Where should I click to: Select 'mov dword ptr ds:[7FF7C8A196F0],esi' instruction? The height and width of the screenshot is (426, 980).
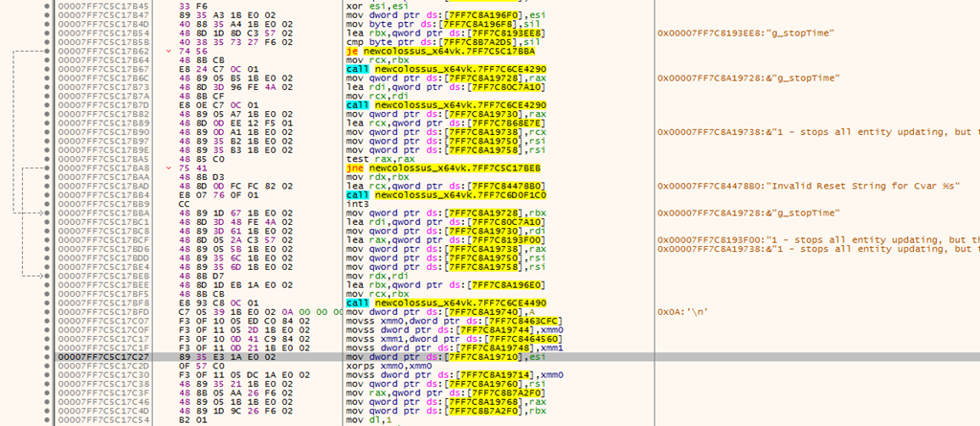(444, 14)
